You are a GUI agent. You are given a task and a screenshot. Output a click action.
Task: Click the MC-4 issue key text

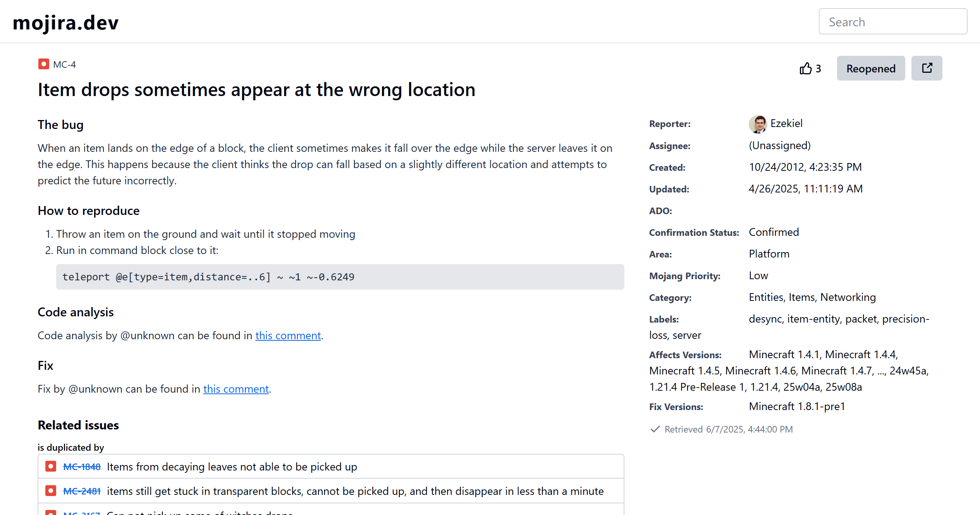pos(64,64)
